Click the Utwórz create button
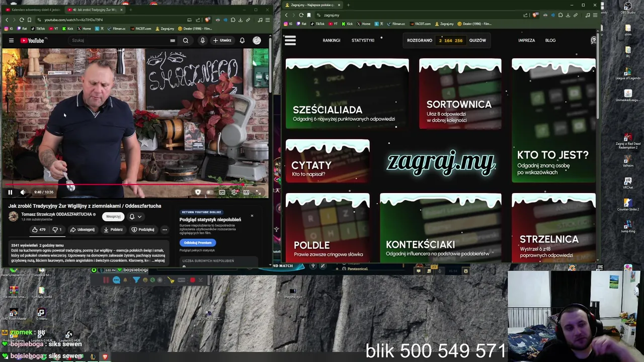This screenshot has height=362, width=644. (223, 40)
